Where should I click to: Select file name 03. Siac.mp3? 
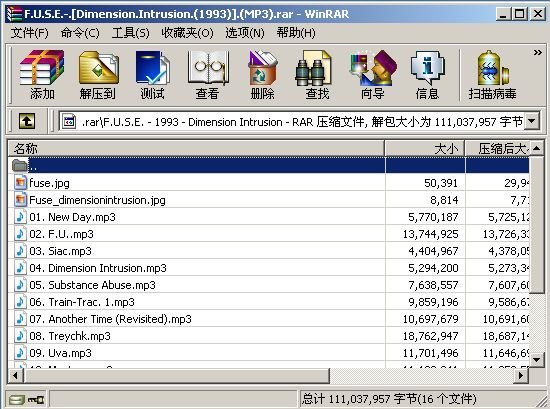(x=60, y=251)
